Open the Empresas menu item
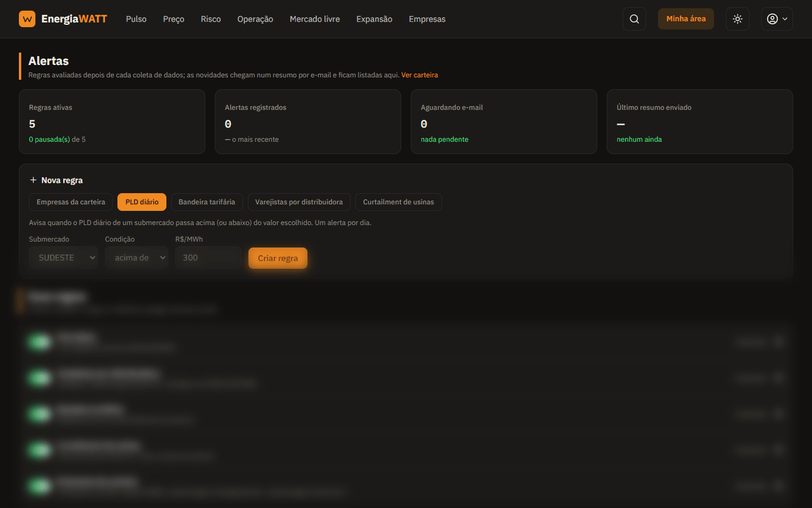The height and width of the screenshot is (508, 812). (427, 19)
